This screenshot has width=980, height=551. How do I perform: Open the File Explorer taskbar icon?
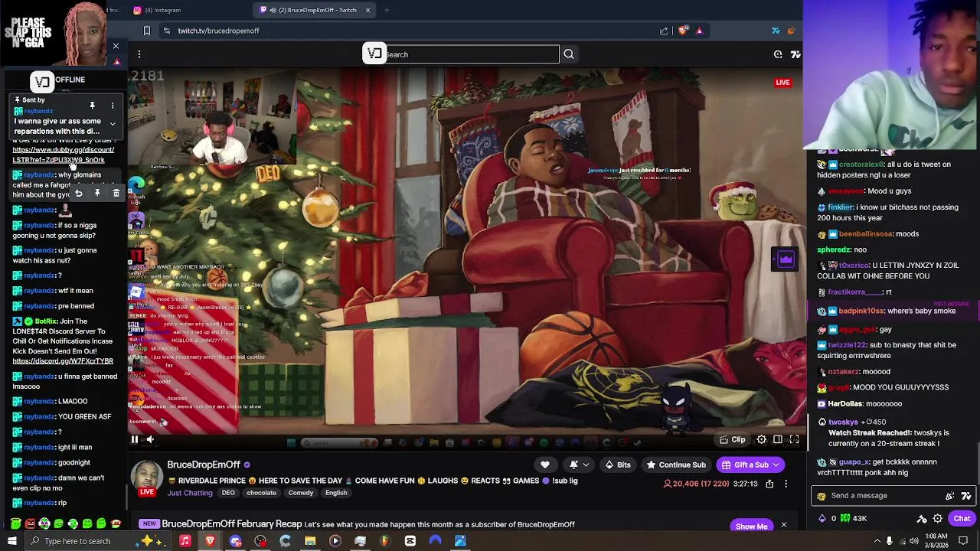pos(310,541)
